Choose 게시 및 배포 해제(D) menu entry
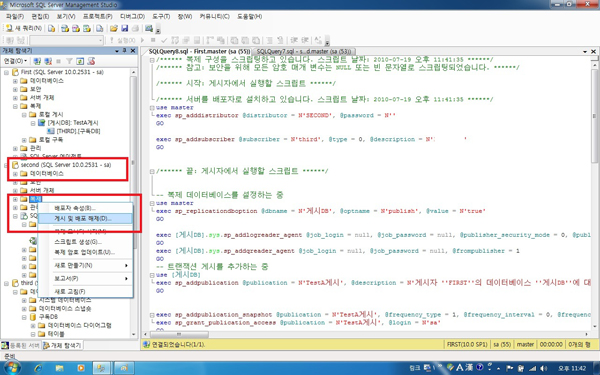The width and height of the screenshot is (600, 375). click(x=85, y=218)
